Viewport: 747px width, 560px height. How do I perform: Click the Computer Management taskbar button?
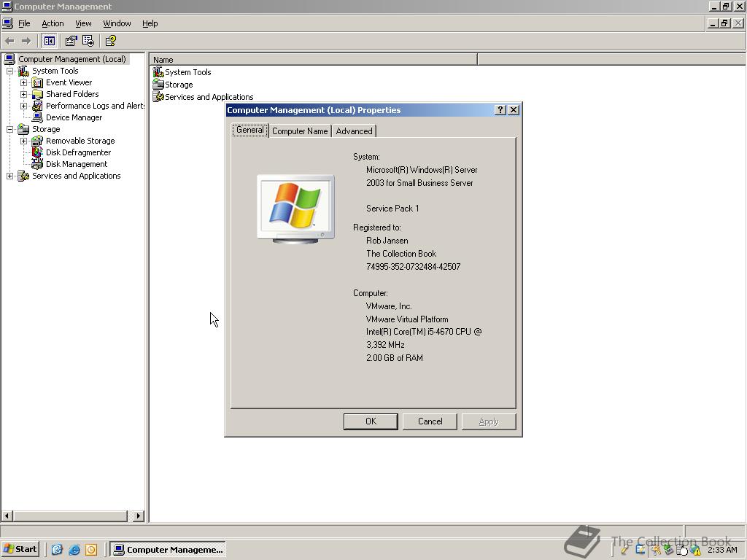coord(168,550)
